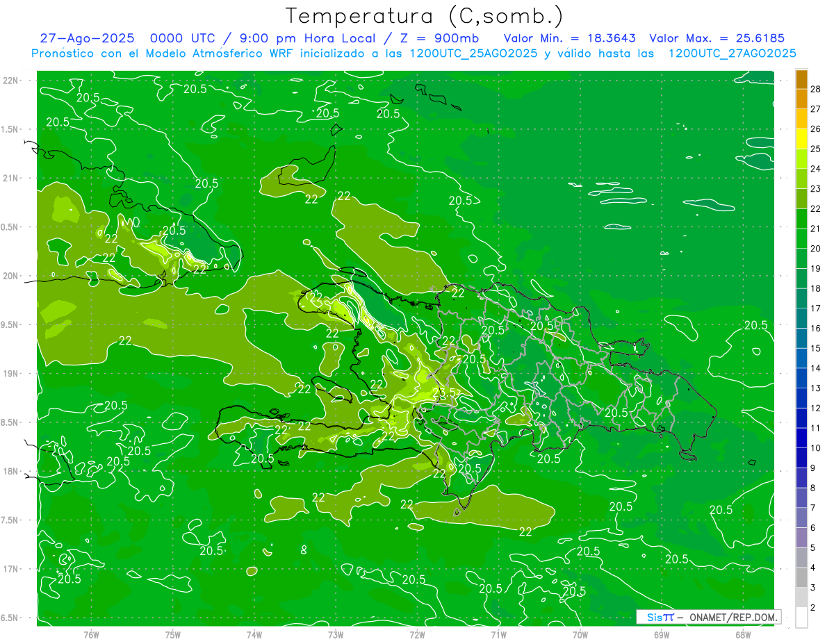Click color scale label "2"
Viewport: 834px width, 644px height.
814,607
